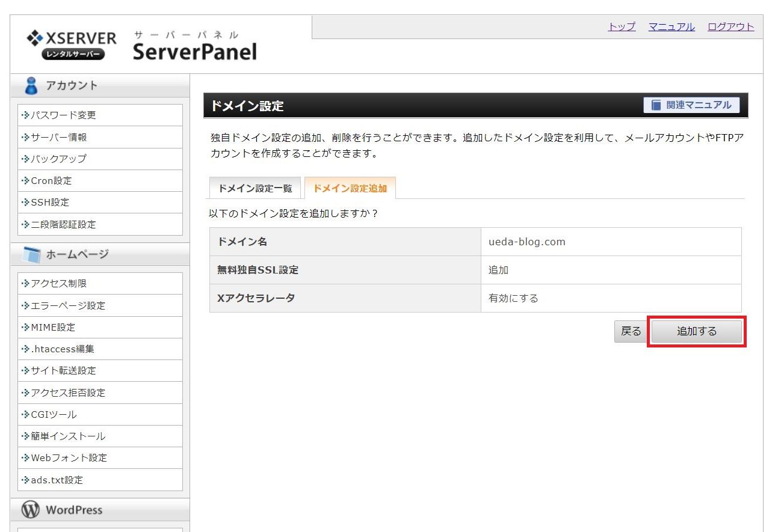Viewport: 781px width, 532px height.
Task: Open サーバー情報 in the sidebar
Action: click(100, 137)
